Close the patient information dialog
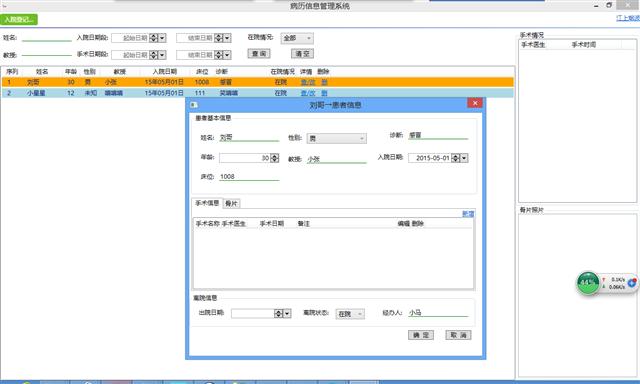The width and height of the screenshot is (640, 384). coord(475,103)
